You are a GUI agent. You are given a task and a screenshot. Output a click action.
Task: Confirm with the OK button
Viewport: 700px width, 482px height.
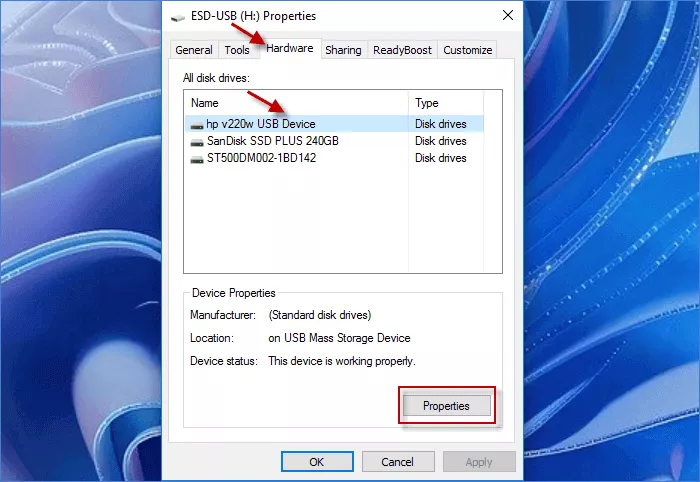point(317,461)
